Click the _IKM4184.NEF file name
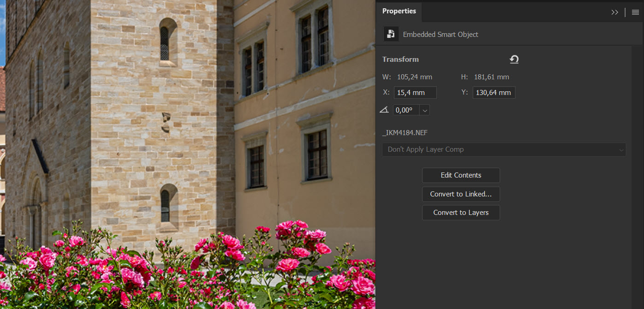Image resolution: width=644 pixels, height=309 pixels. [x=405, y=133]
